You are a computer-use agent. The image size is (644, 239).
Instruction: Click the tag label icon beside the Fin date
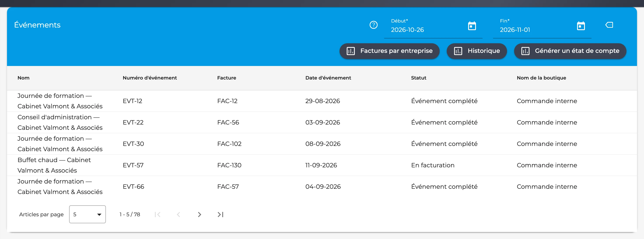[x=609, y=25]
